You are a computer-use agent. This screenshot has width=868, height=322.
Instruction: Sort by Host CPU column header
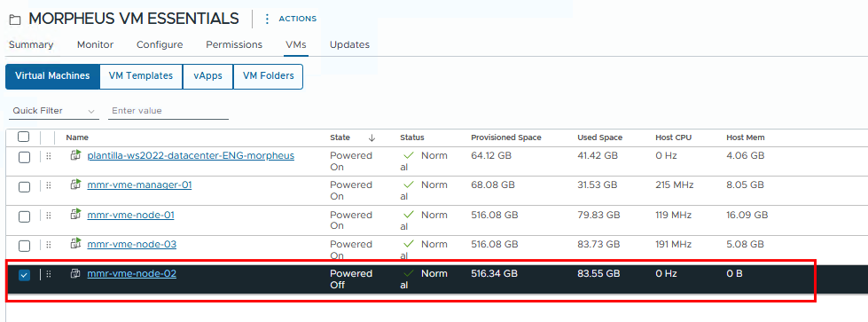tap(673, 137)
